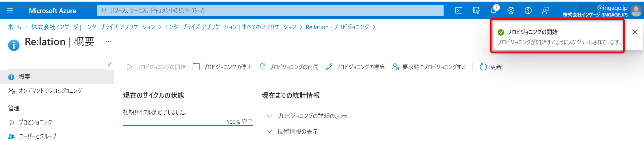Open the feedback icon in header
644x141 pixels.
point(546,11)
